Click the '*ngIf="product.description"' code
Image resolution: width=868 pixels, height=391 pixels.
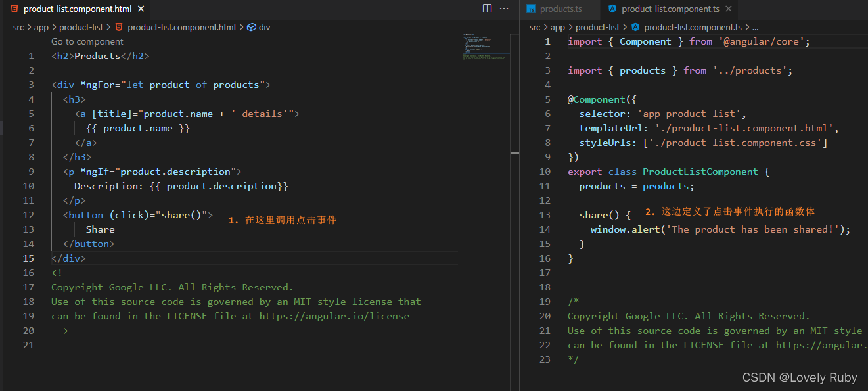pyautogui.click(x=158, y=172)
